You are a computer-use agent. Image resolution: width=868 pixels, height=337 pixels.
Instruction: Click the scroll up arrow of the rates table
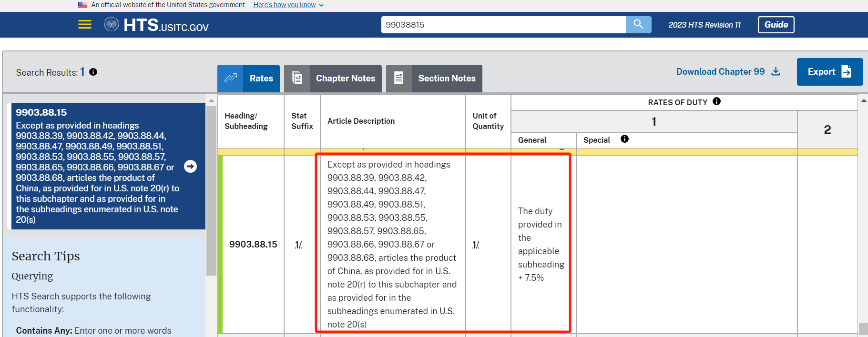863,101
